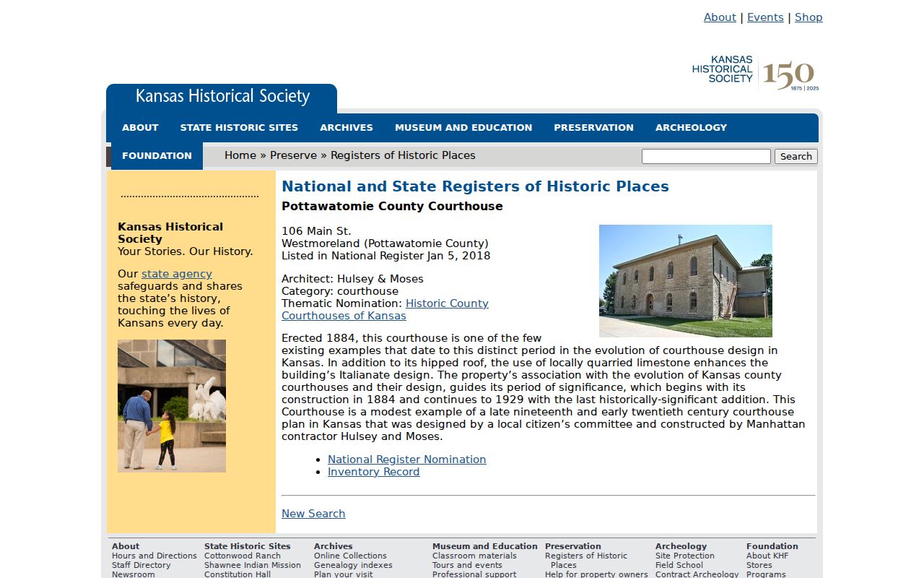924x578 pixels.
Task: Open footer Hours and Directions link
Action: click(154, 556)
